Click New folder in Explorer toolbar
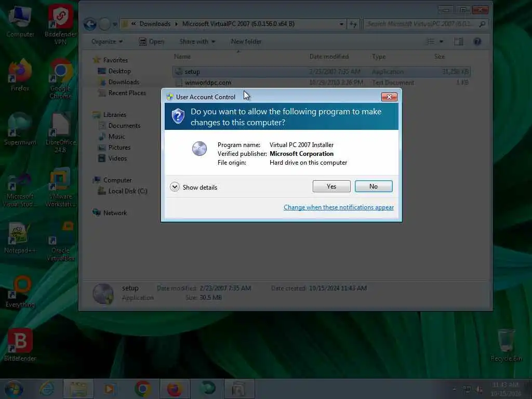This screenshot has width=532, height=399. coord(246,42)
